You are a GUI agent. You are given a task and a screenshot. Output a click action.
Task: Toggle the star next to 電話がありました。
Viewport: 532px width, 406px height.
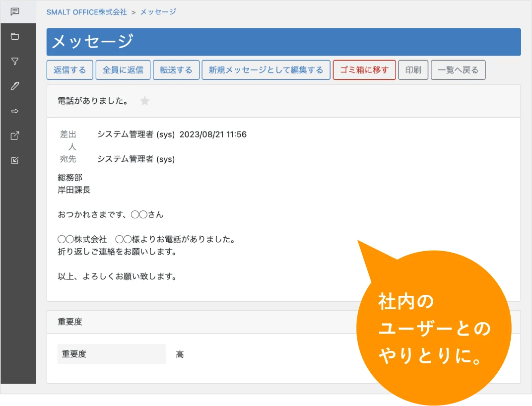tap(144, 101)
